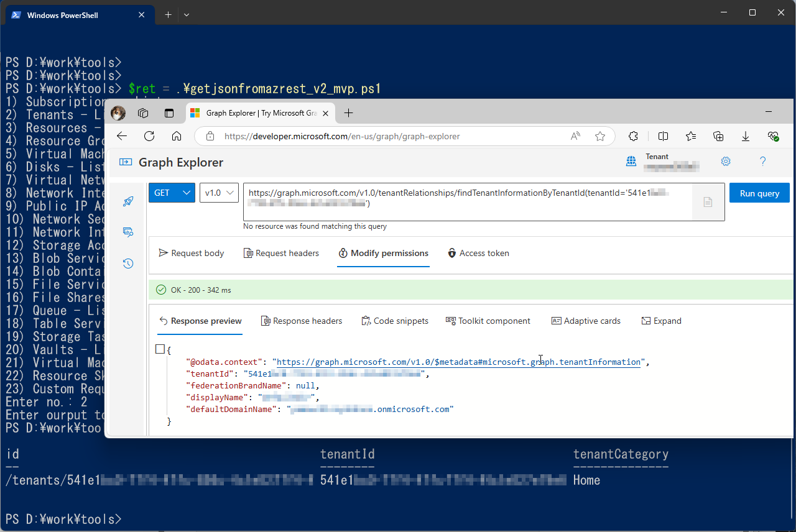Click the Edge home button icon
Image resolution: width=796 pixels, height=532 pixels.
tap(177, 136)
